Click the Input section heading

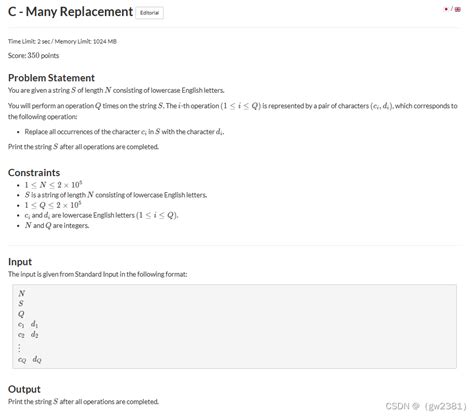tap(20, 262)
